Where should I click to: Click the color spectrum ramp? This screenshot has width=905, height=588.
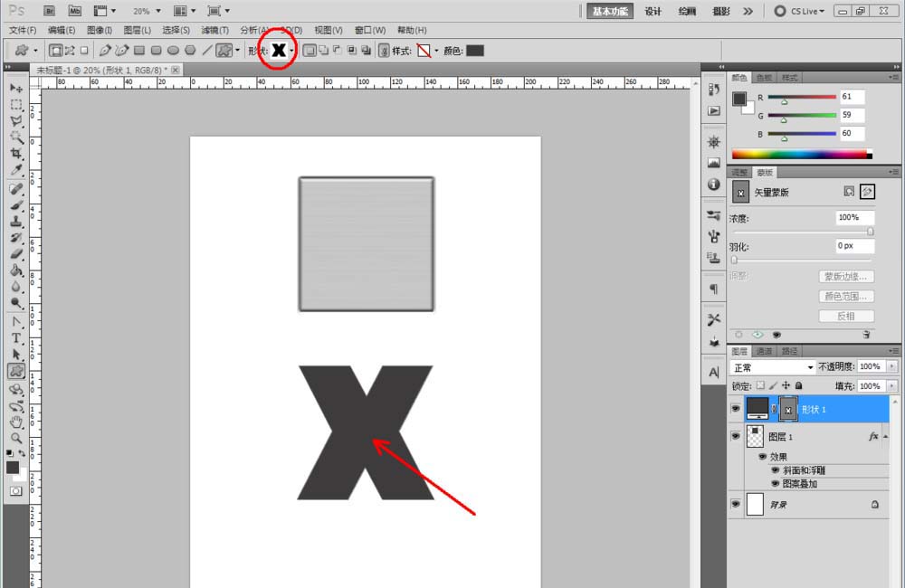point(802,154)
